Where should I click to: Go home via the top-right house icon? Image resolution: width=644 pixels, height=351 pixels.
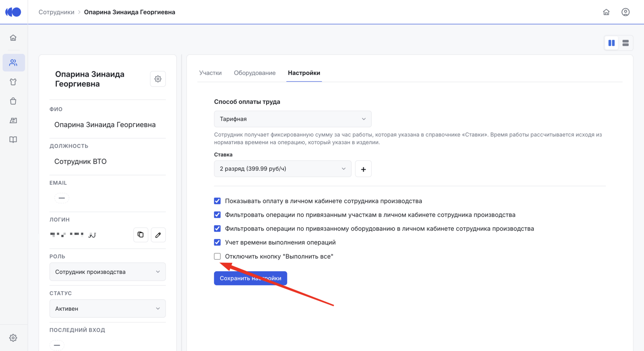(606, 12)
